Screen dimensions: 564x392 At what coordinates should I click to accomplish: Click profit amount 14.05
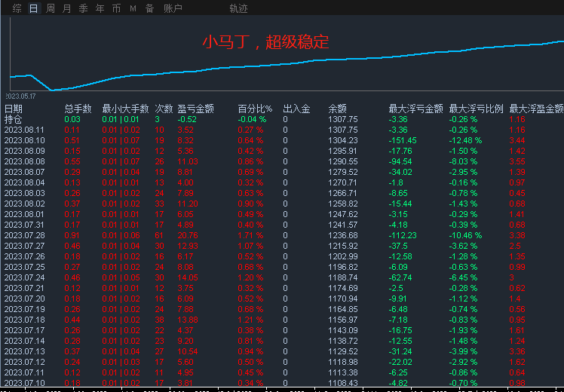point(188,277)
